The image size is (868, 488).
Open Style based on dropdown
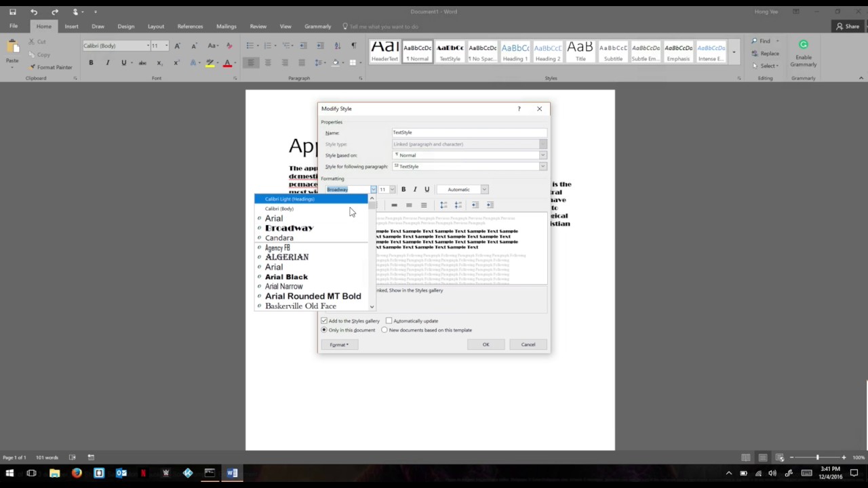(542, 155)
